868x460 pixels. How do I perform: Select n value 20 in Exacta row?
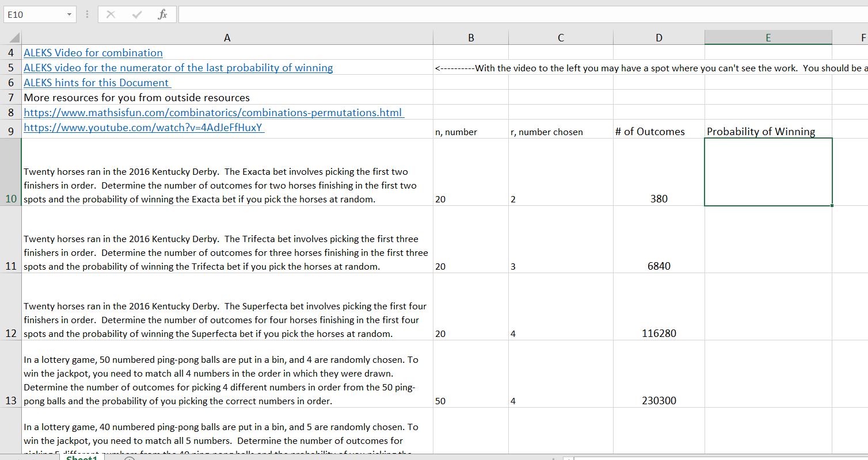(x=471, y=172)
